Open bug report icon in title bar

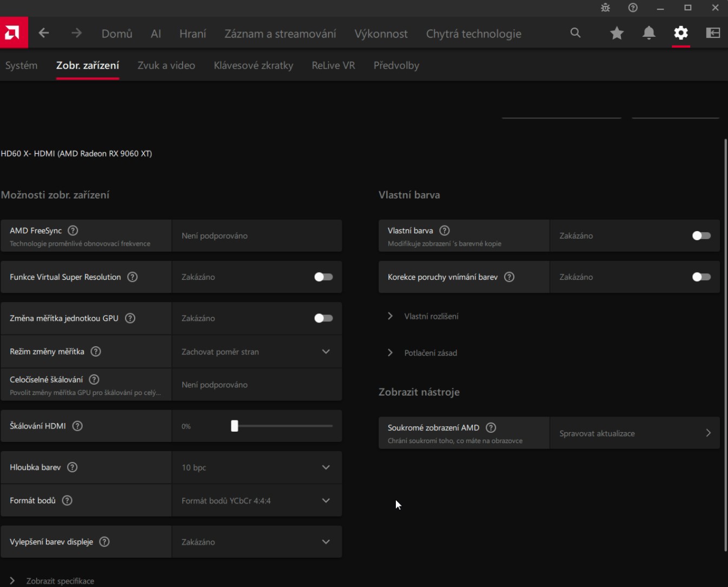[x=605, y=8]
